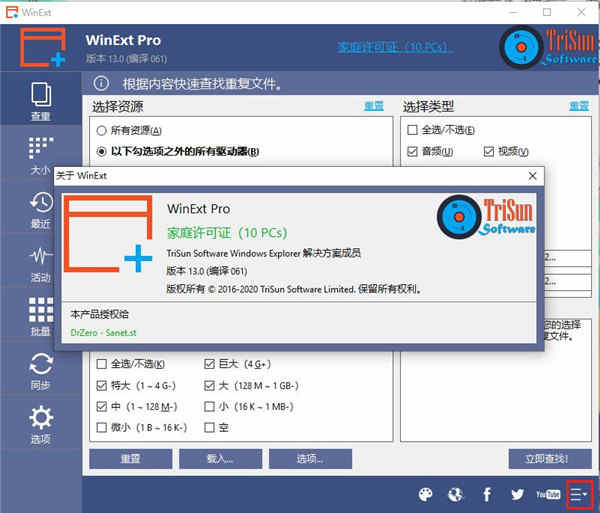Click the 重置 link beside 选择资源
600x513 pixels.
(x=374, y=106)
